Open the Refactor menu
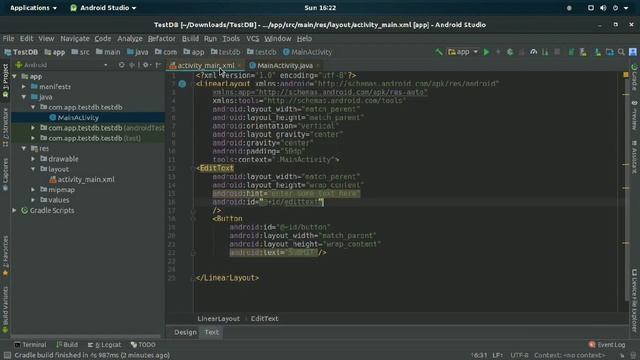Viewport: 640px width, 360px height. tap(162, 38)
